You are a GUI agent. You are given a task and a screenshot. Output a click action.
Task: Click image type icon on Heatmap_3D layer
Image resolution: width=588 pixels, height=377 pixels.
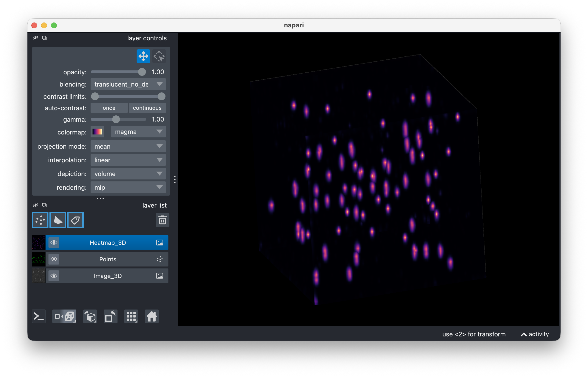(160, 243)
